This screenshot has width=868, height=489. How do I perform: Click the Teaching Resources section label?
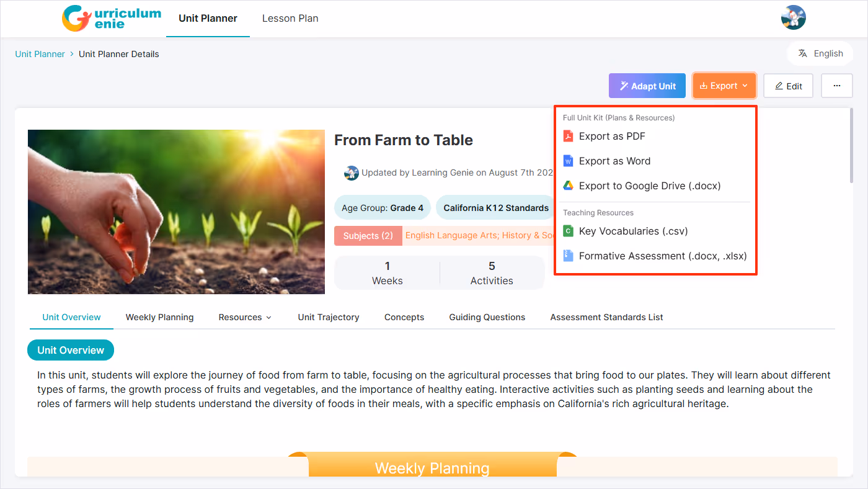tap(598, 212)
